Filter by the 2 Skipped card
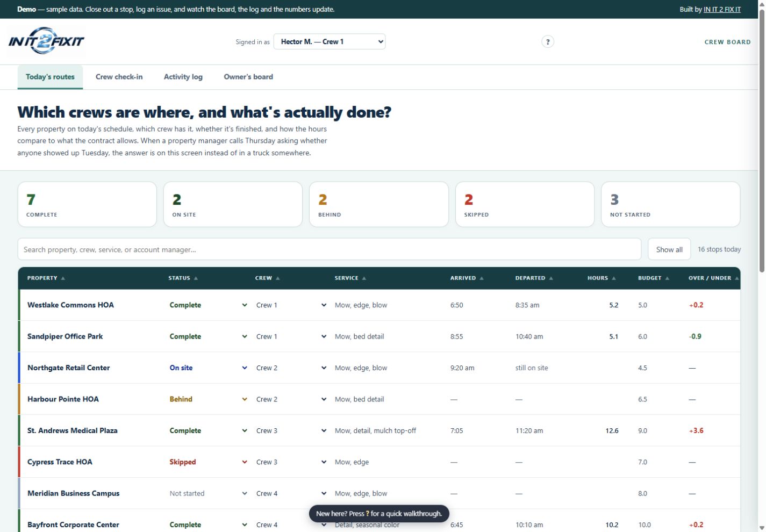The image size is (766, 532). 525,204
